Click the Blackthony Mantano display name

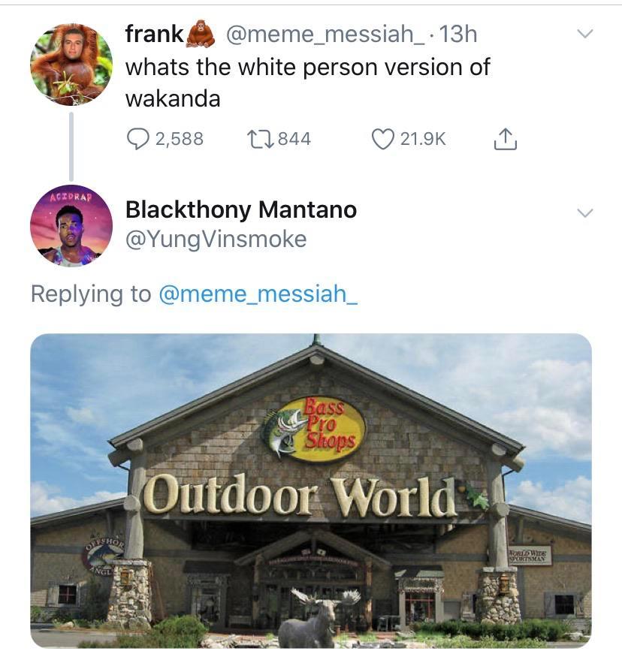[241, 209]
